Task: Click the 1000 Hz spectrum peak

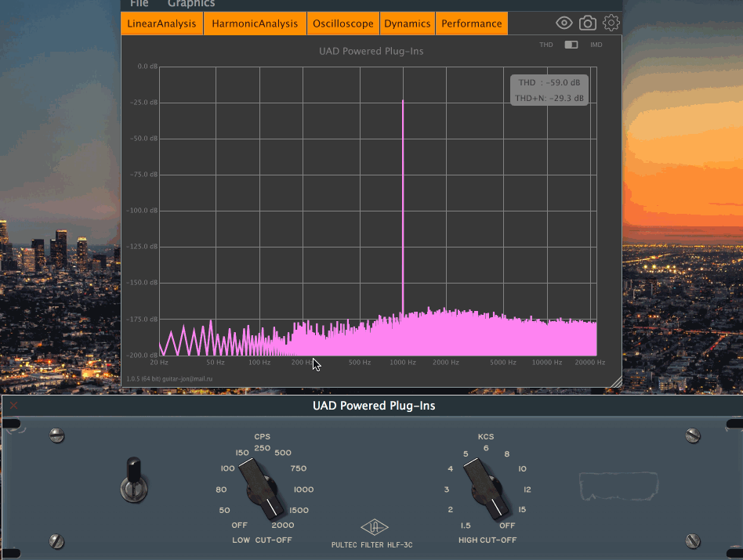Action: 403,208
